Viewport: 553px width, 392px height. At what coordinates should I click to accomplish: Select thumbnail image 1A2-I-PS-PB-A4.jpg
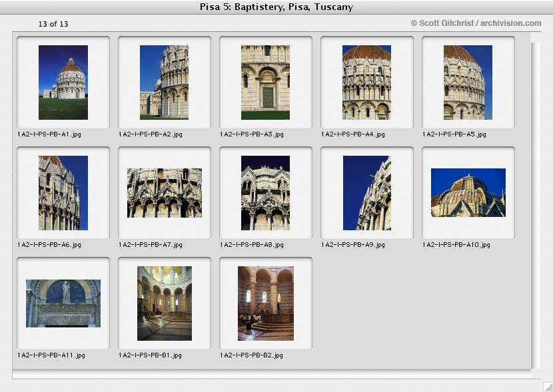[x=366, y=83]
